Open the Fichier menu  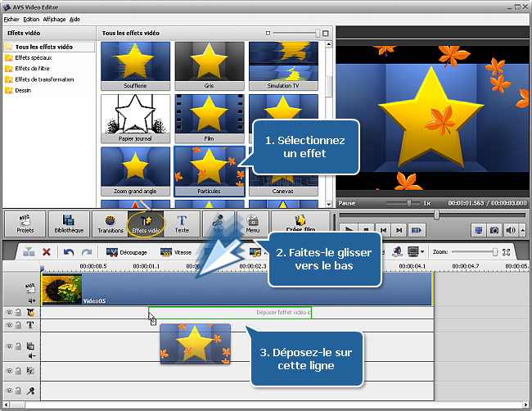tap(11, 18)
